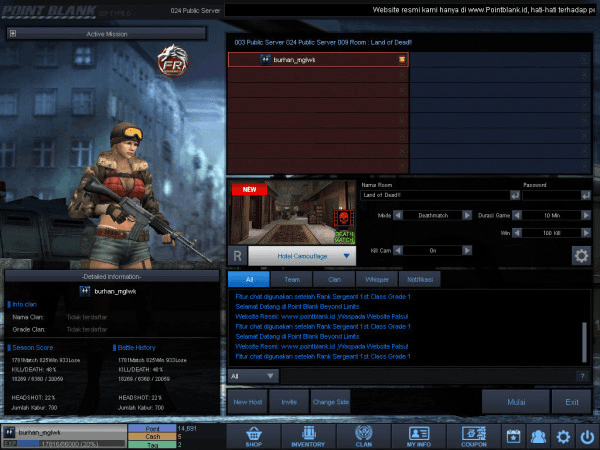Screen dimensions: 600x450
Task: Open the calendar event icon
Action: click(x=514, y=437)
